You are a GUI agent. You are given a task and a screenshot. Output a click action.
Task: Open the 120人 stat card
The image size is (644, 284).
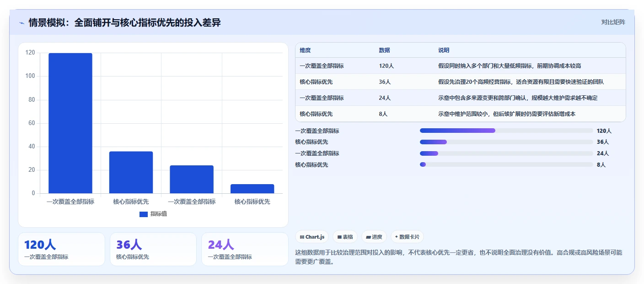[x=62, y=249]
